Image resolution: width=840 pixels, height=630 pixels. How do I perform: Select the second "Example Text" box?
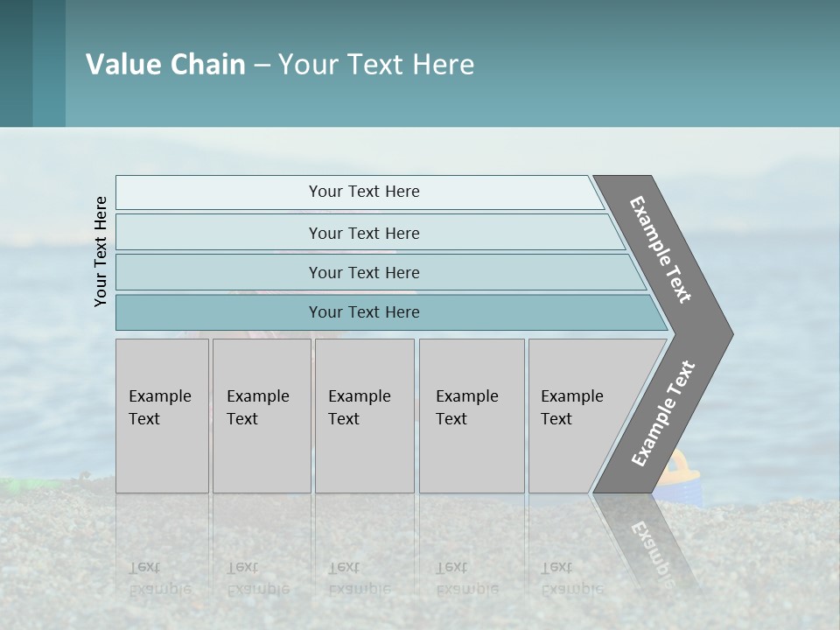pyautogui.click(x=261, y=416)
